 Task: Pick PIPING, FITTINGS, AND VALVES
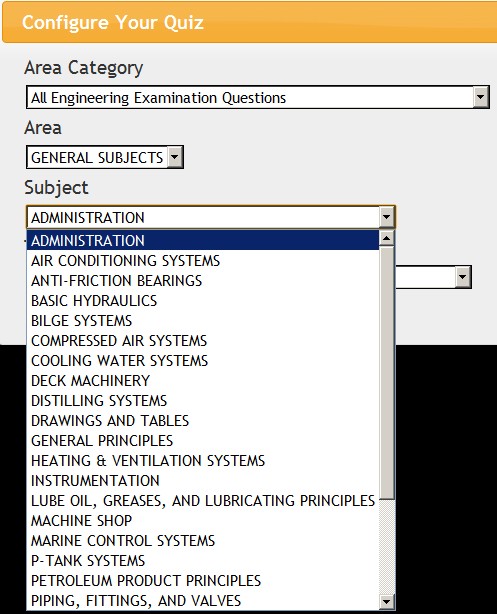tap(202, 600)
